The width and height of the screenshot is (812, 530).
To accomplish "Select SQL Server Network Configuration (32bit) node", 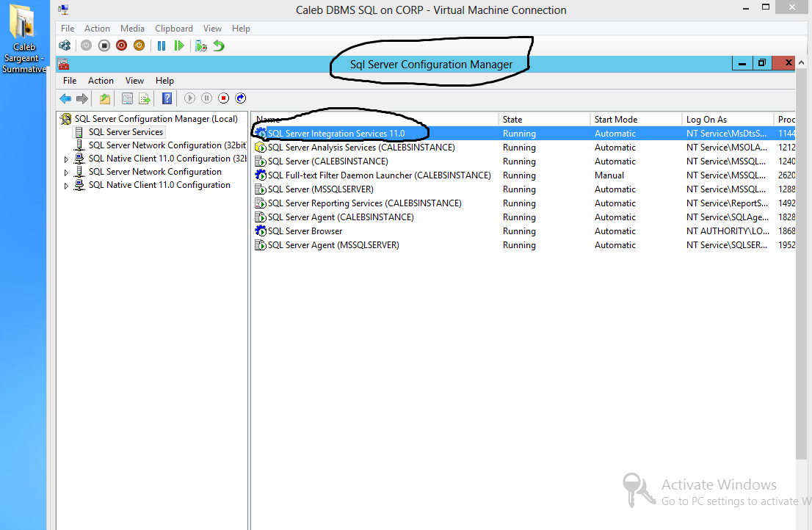I will [x=167, y=145].
